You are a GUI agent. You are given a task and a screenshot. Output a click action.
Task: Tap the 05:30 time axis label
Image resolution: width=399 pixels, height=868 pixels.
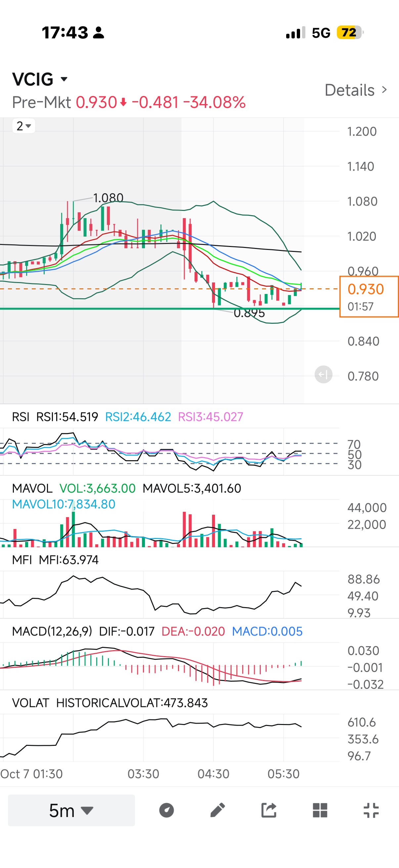(x=284, y=774)
